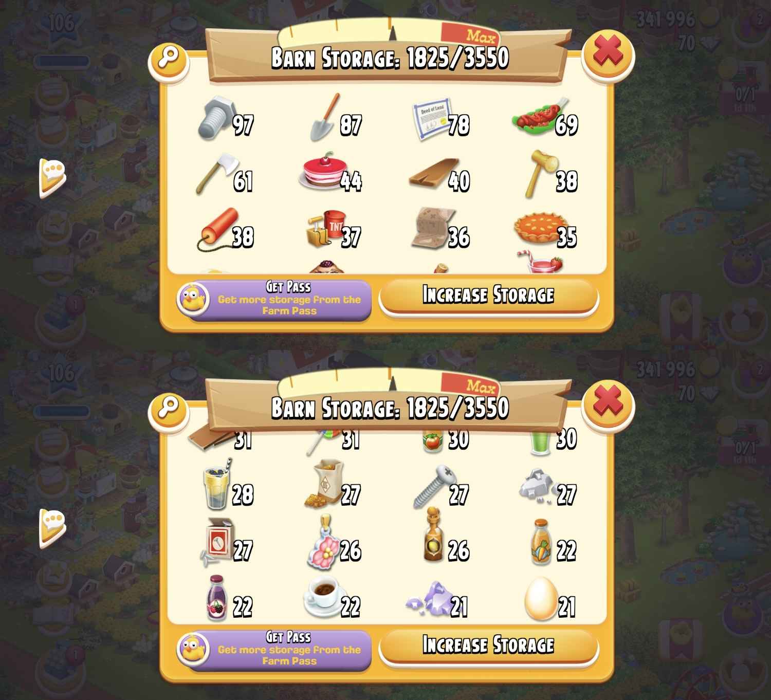Screen dimensions: 771x700
Task: Tap the shovel item showing 87
Action: point(335,118)
